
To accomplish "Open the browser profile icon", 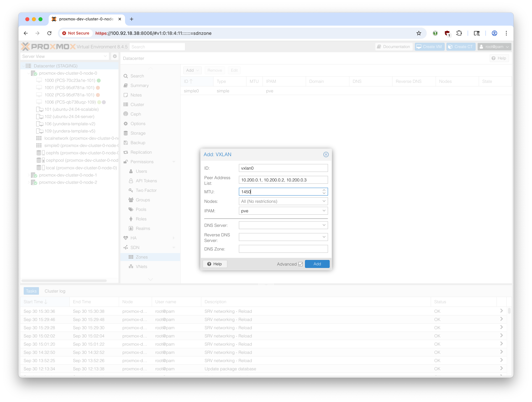I will tap(494, 33).
